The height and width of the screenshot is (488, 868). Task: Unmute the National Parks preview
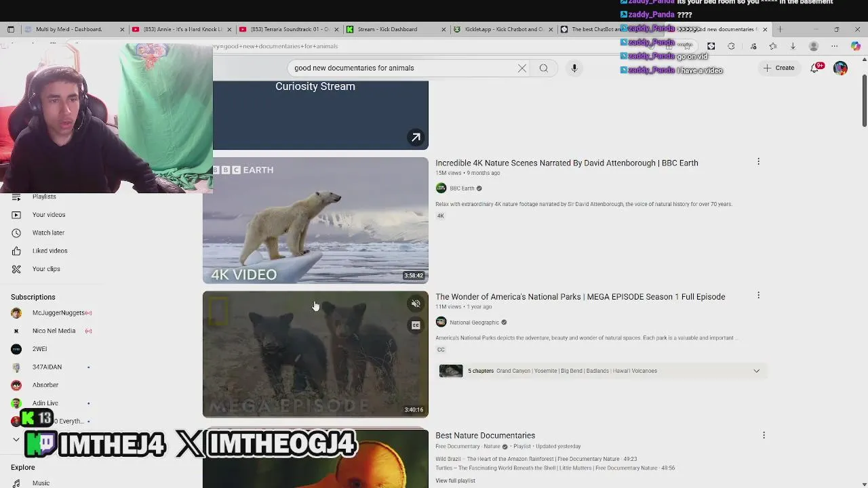coord(416,304)
